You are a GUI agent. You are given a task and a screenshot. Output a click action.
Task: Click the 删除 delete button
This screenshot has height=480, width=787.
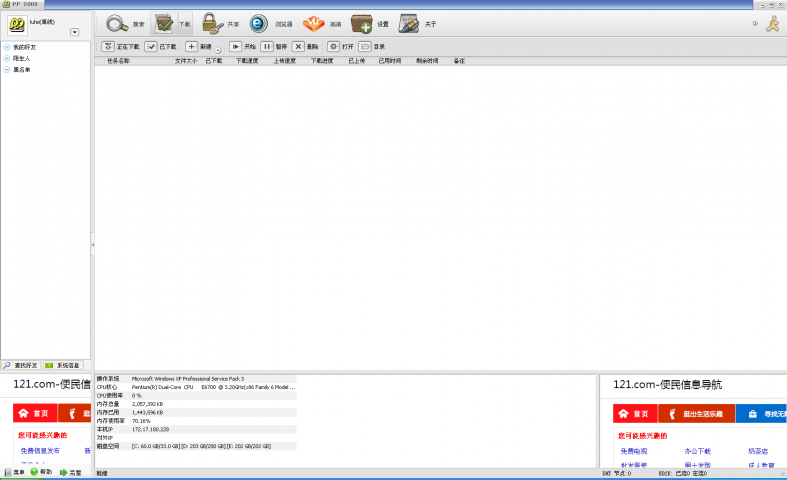point(306,46)
